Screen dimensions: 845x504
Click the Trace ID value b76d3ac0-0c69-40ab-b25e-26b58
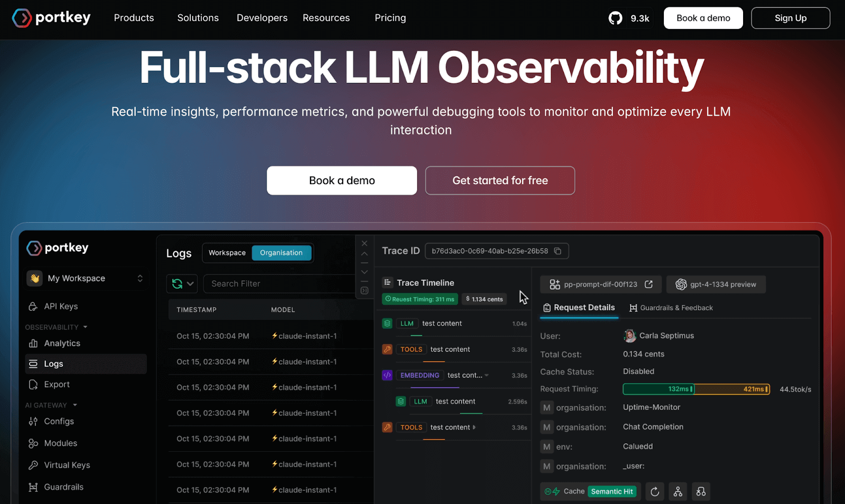(x=490, y=251)
